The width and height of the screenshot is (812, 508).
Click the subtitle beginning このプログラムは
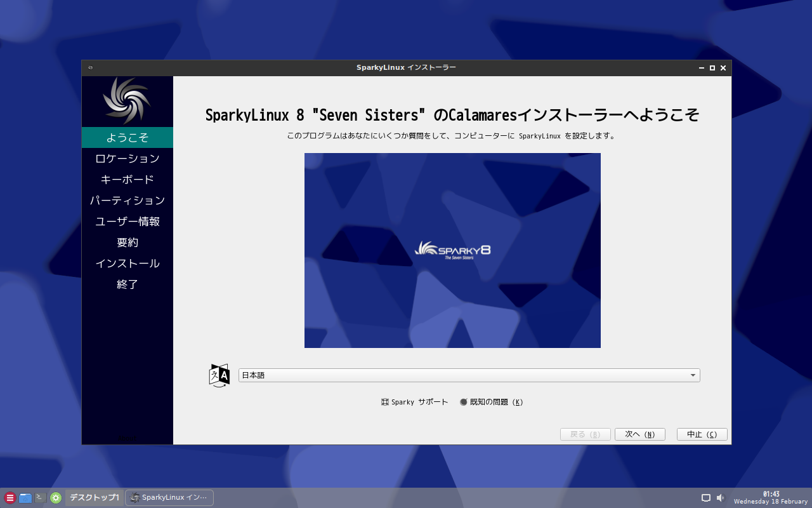pos(452,136)
